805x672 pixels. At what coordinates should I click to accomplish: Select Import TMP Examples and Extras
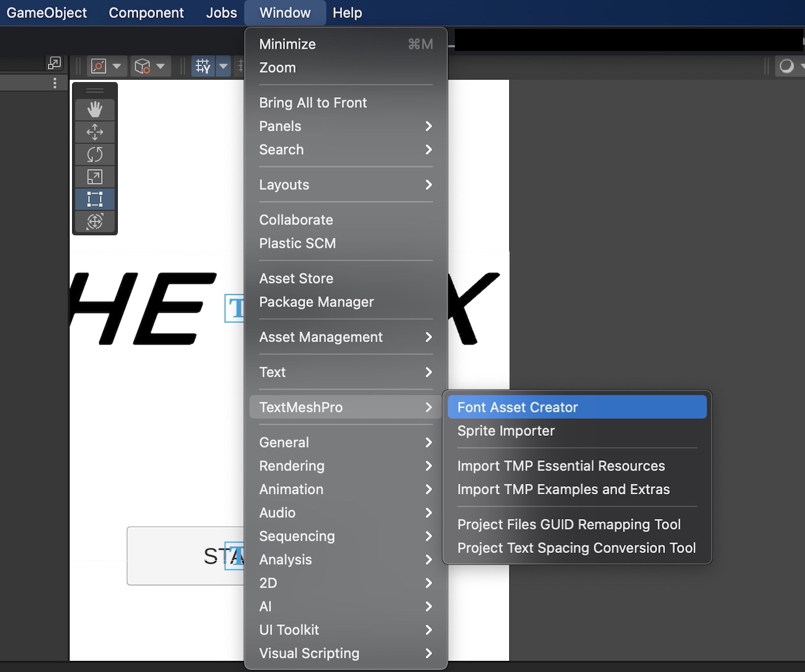point(577,489)
